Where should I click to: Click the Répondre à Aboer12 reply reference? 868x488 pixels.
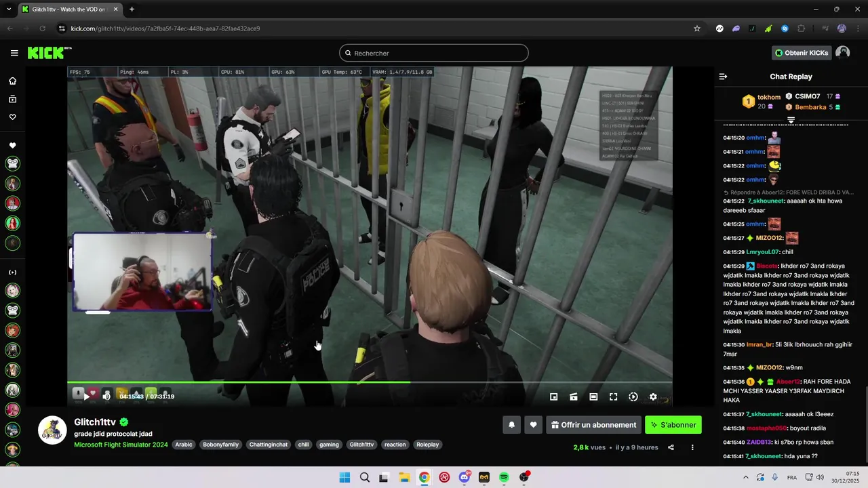(x=789, y=192)
